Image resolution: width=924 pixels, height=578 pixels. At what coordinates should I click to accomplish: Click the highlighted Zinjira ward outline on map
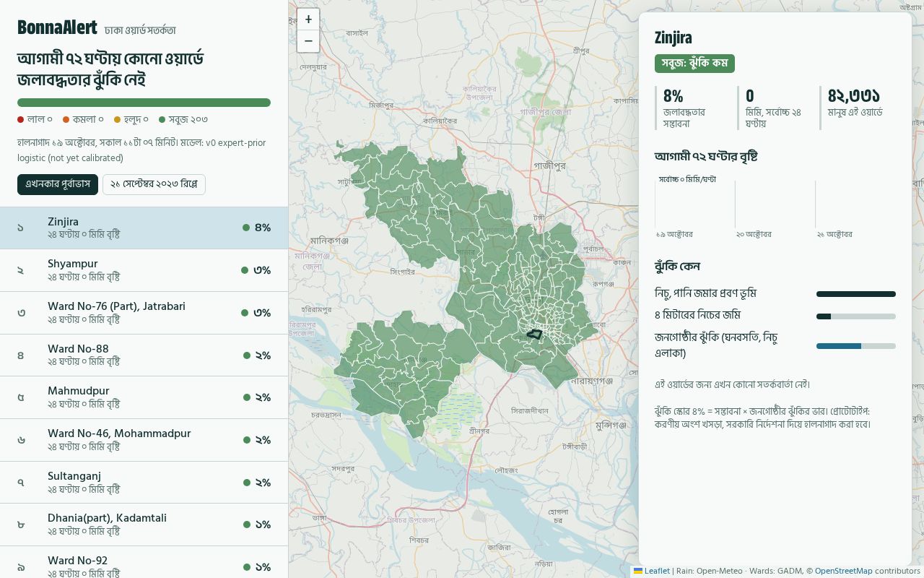[x=534, y=335]
